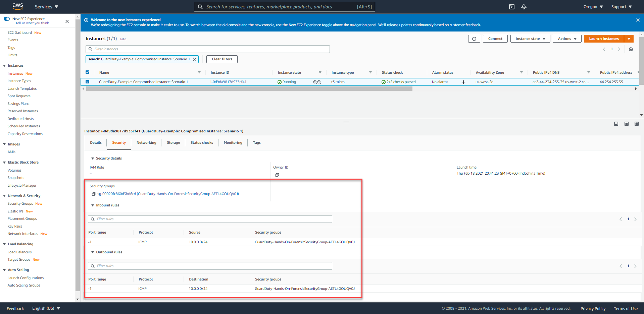Collapse the details panel to bottom

(616, 124)
